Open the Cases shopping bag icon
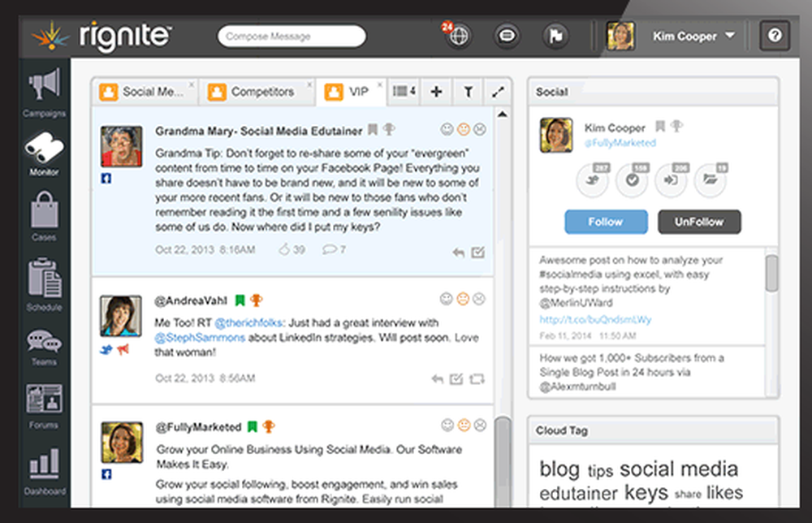 [44, 210]
